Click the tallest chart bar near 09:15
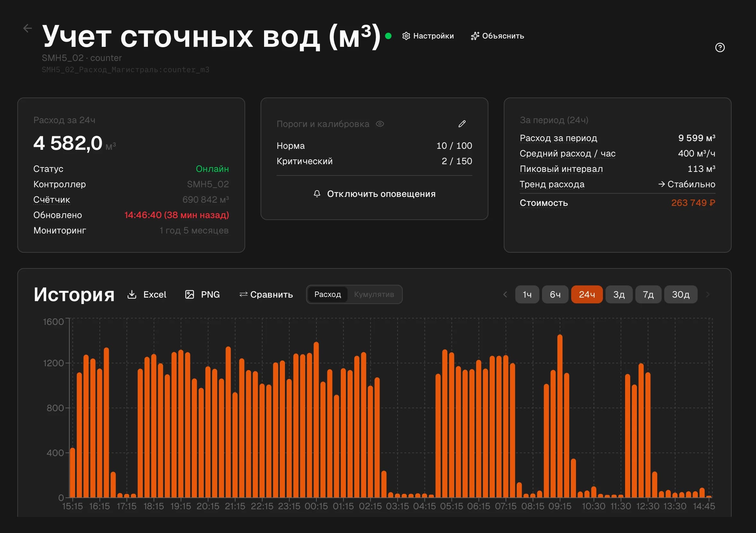 coord(560,416)
